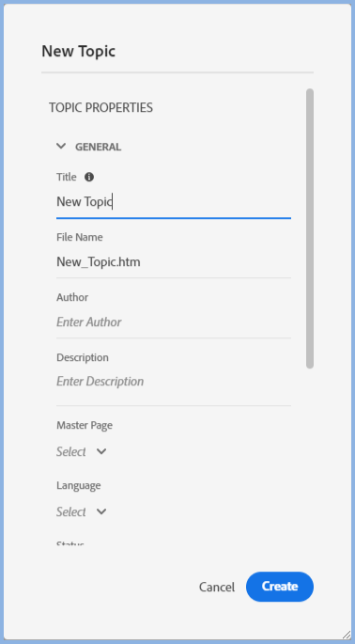Click the info icon beside the Title label

(89, 177)
